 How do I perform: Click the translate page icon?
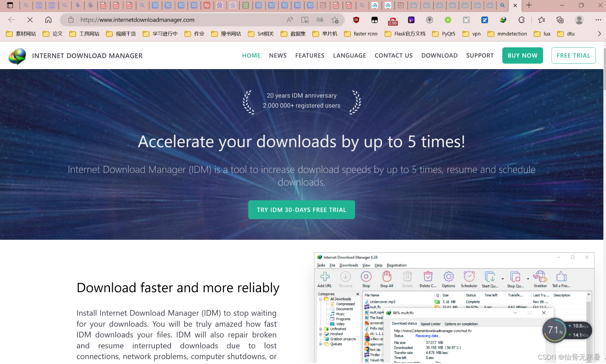point(320,20)
